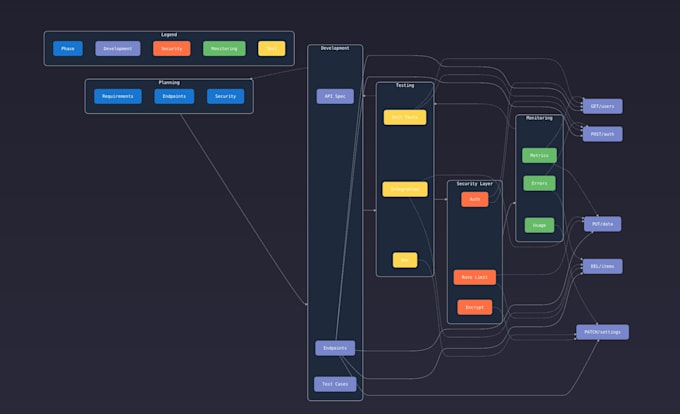Select the green Usage node
This screenshot has height=414, width=680.
tap(539, 225)
